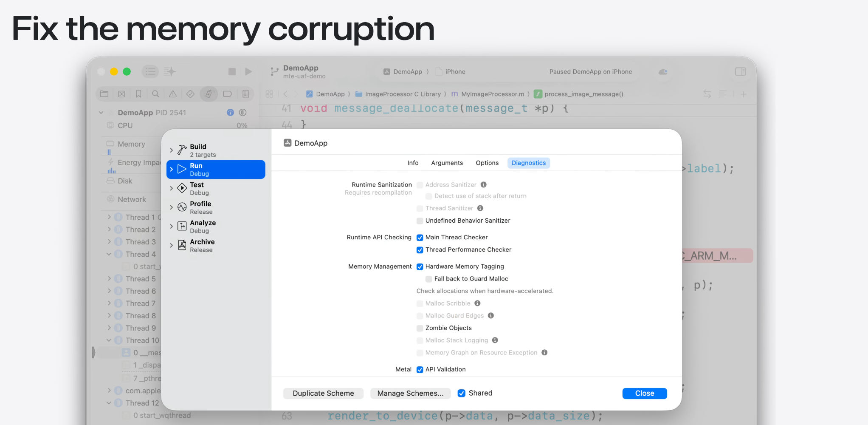Toggle the navigator sidebar icon
868x425 pixels.
pos(150,71)
